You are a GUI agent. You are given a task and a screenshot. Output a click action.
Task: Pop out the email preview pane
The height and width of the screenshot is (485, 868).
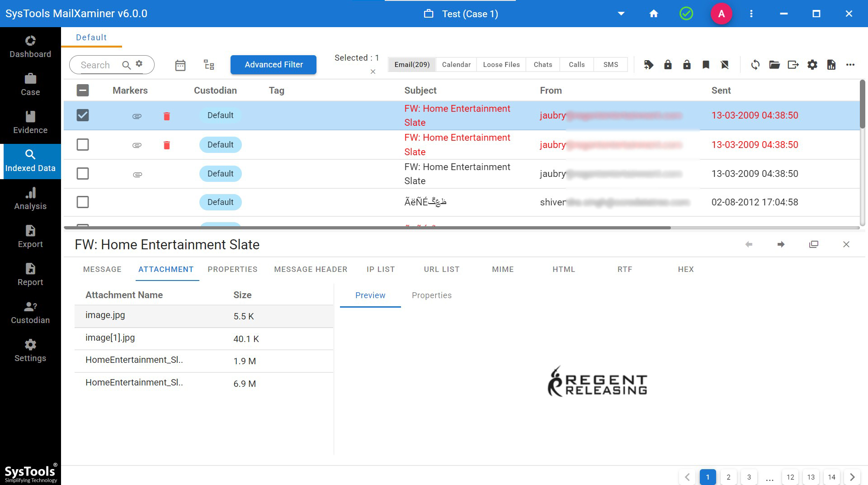tap(814, 244)
